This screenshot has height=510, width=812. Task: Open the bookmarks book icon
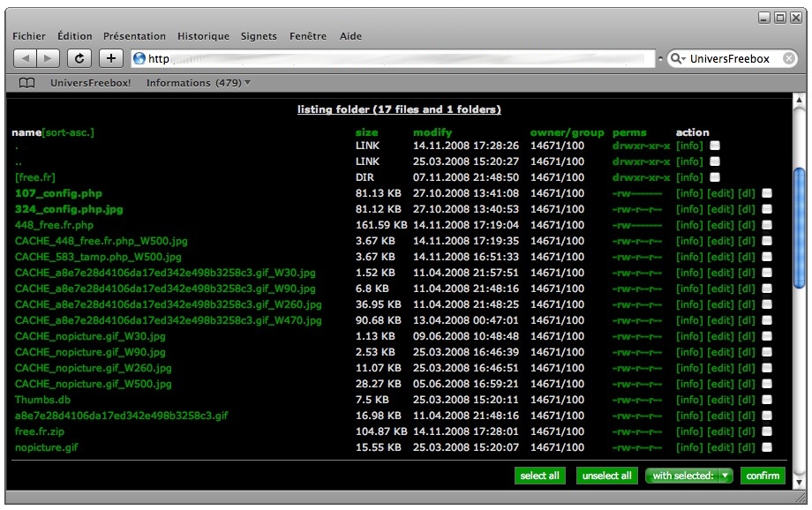(27, 83)
